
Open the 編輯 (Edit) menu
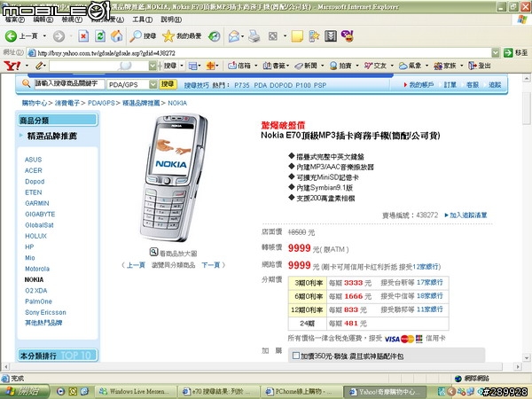(43, 20)
